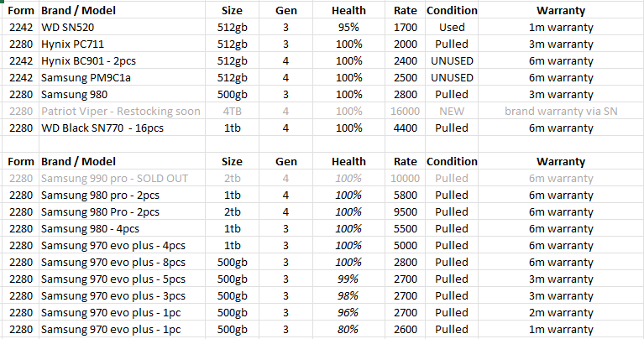644x339 pixels.
Task: Select the 16000 rate cell
Action: tap(405, 112)
